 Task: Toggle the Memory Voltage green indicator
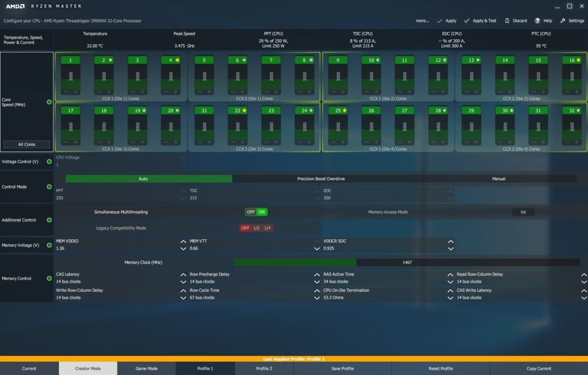click(x=49, y=245)
